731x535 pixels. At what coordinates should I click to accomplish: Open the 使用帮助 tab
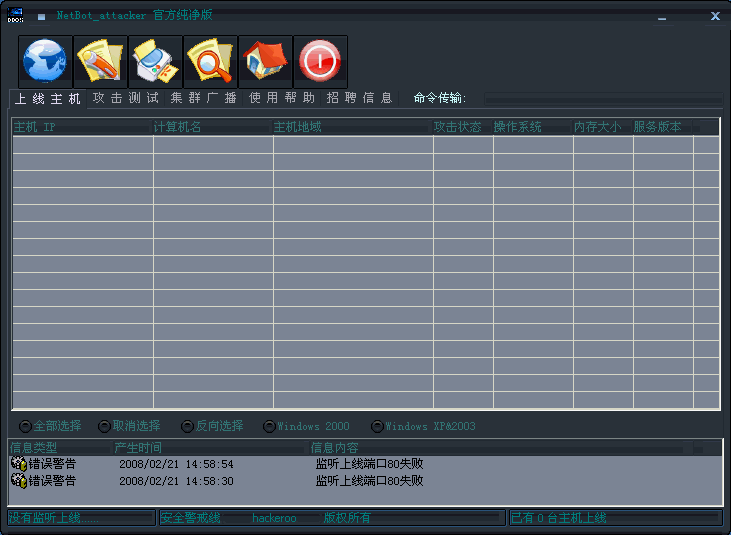pos(282,98)
